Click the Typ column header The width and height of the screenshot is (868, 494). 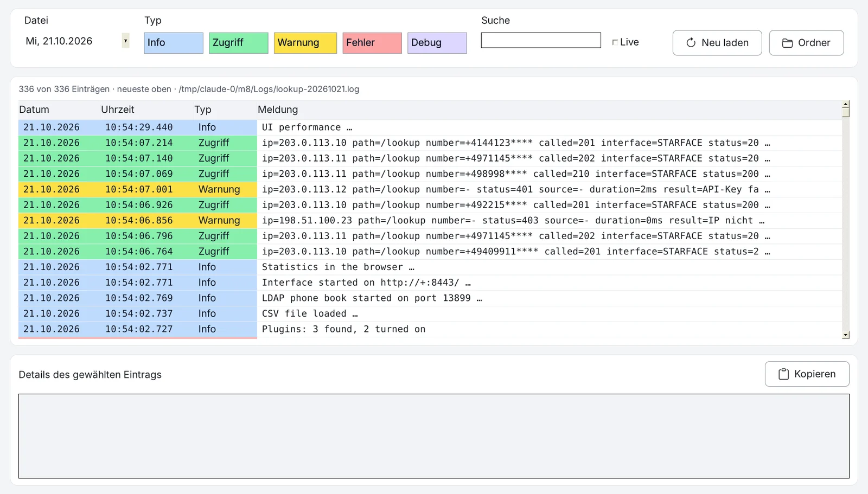[225, 110]
